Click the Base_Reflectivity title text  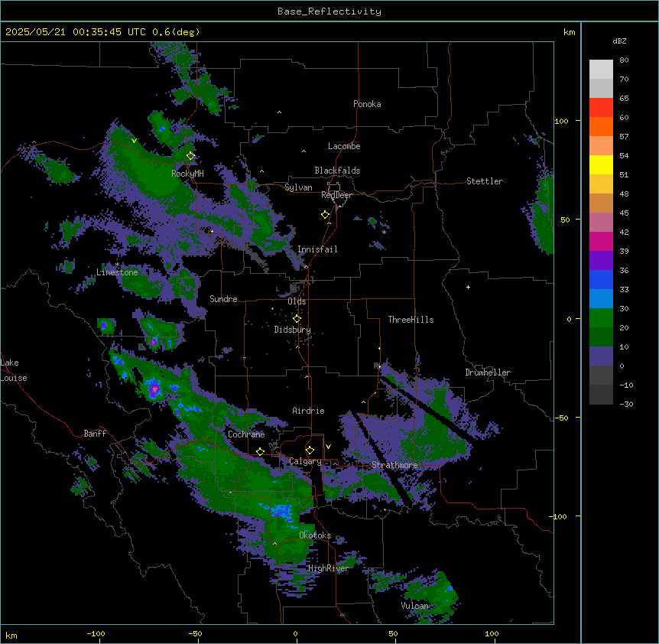coord(329,11)
